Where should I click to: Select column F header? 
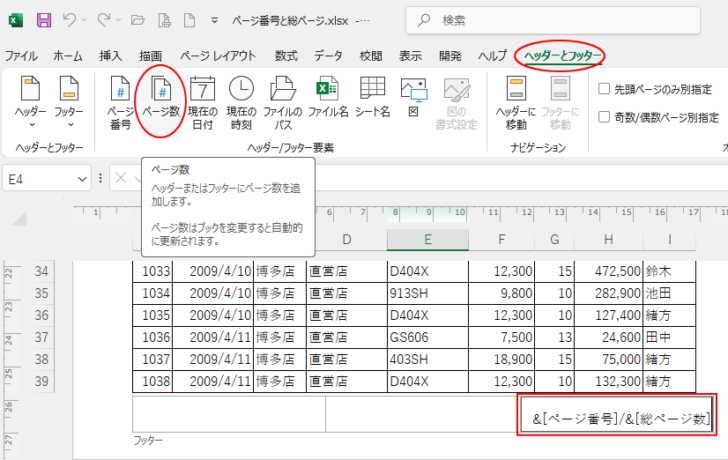pyautogui.click(x=501, y=240)
